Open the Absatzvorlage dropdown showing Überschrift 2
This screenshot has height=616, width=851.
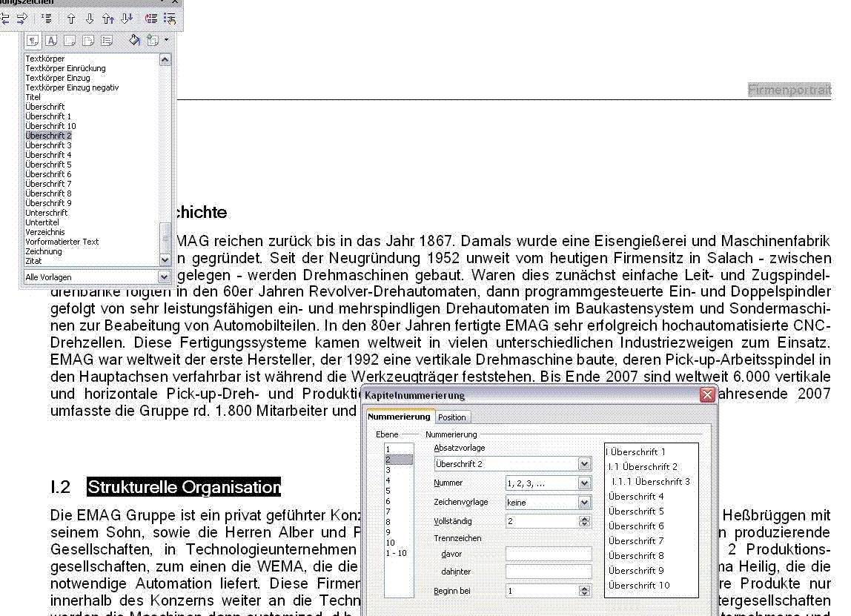pyautogui.click(x=585, y=463)
